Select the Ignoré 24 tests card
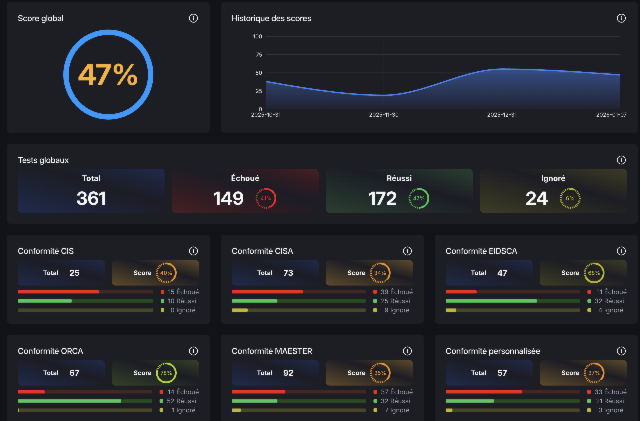The width and height of the screenshot is (640, 421). pos(553,191)
